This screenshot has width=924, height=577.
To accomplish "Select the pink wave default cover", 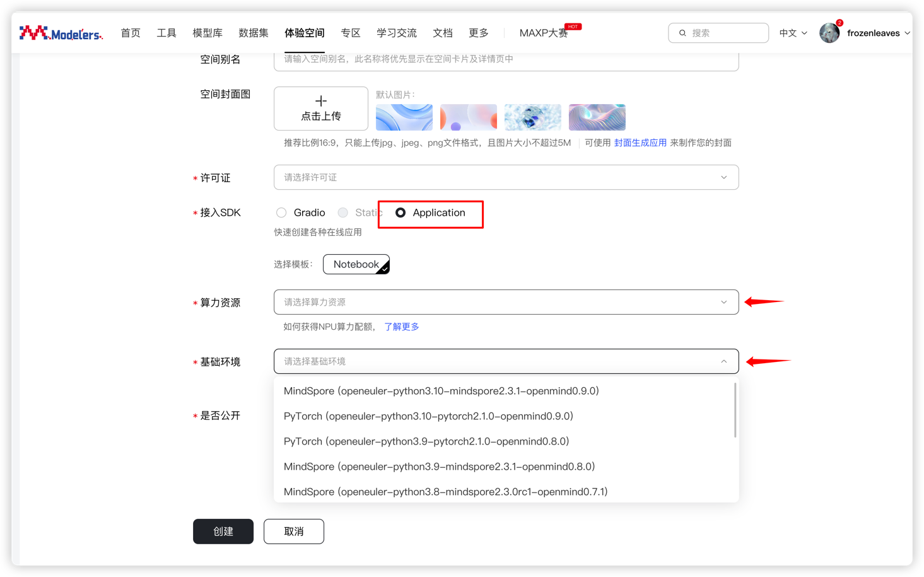I will (x=597, y=117).
